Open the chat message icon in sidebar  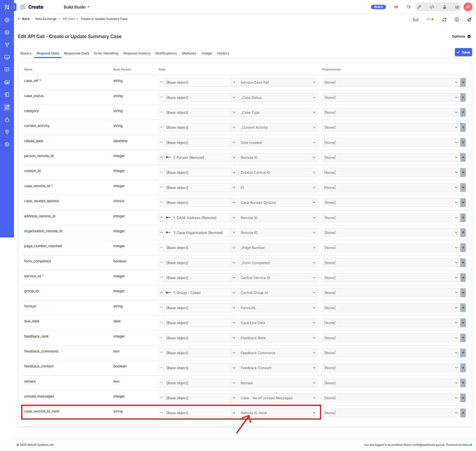(7, 70)
